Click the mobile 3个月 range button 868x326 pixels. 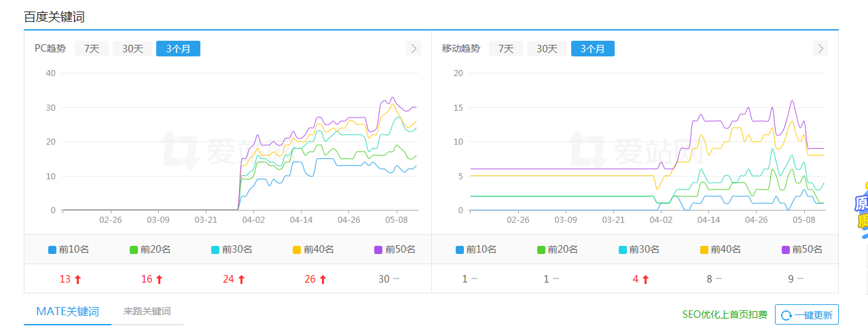592,49
